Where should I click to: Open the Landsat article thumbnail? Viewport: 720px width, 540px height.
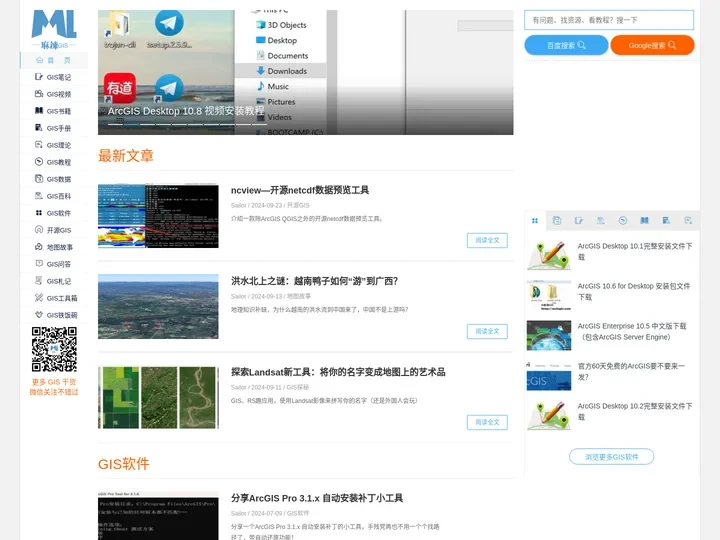click(x=158, y=398)
